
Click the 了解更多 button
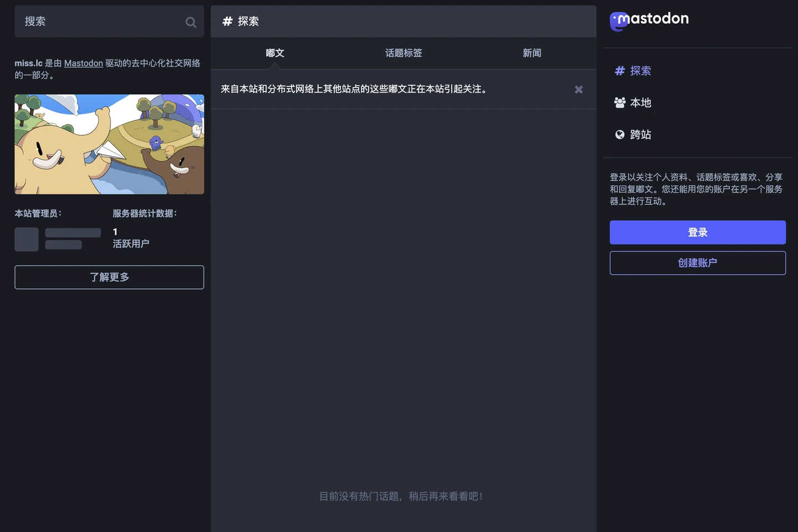109,277
